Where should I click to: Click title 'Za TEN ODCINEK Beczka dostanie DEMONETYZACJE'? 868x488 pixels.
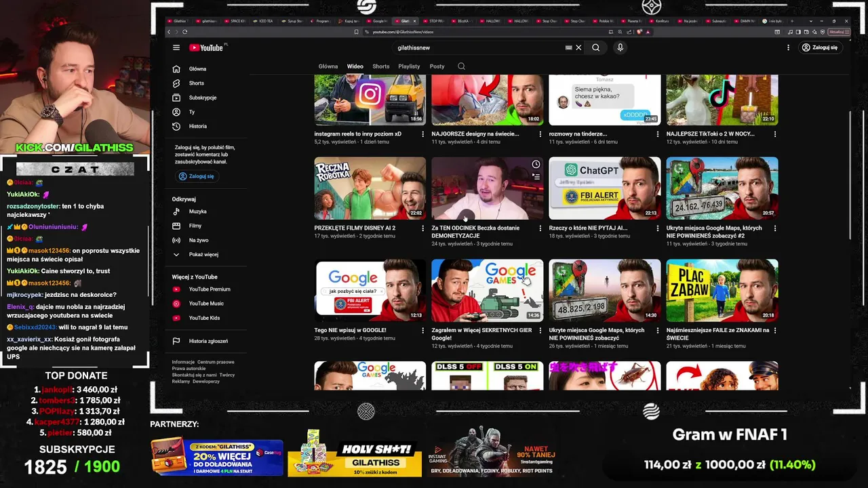[x=475, y=232]
